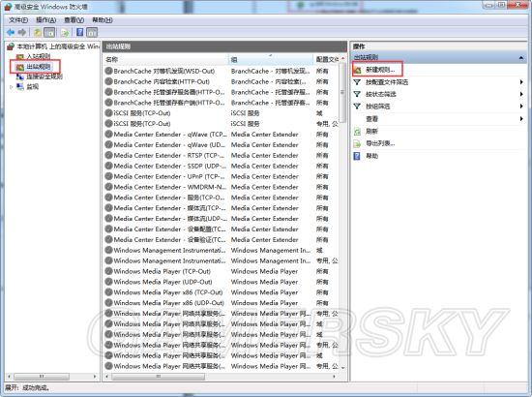532x397 pixels.
Task: Click the rules list horizontal scrollbar
Action: click(x=221, y=377)
